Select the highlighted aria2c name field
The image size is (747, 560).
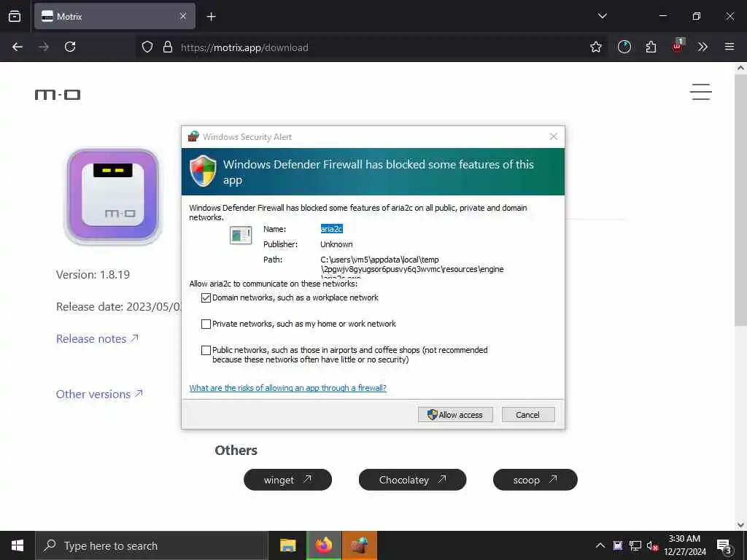pos(332,229)
